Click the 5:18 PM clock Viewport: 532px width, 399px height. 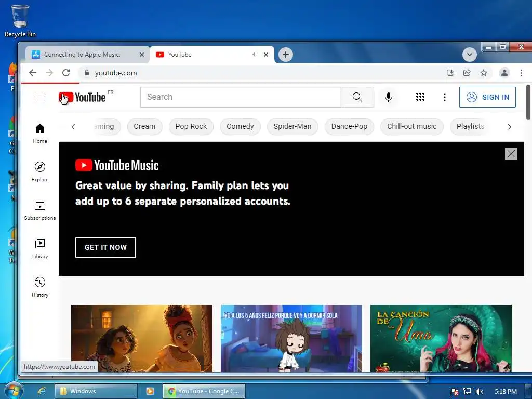tap(506, 392)
